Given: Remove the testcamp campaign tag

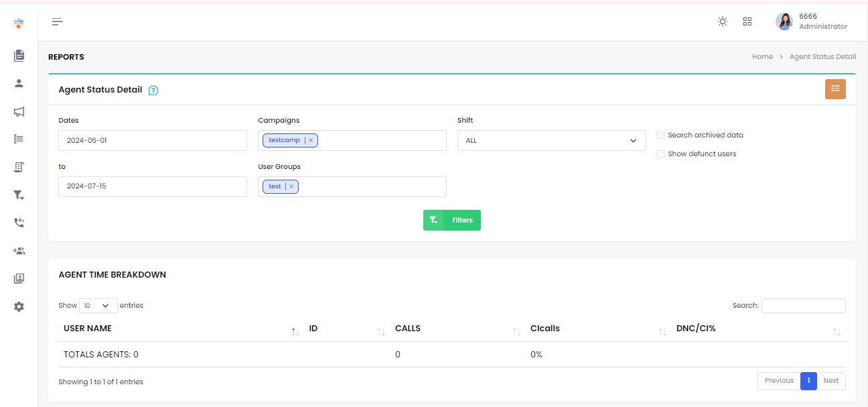Looking at the screenshot, I should tap(311, 139).
